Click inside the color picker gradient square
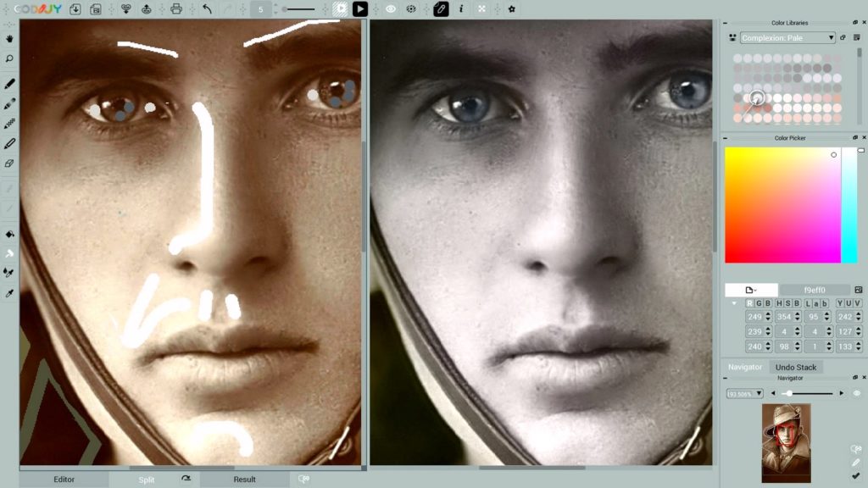This screenshot has width=868, height=488. click(782, 204)
